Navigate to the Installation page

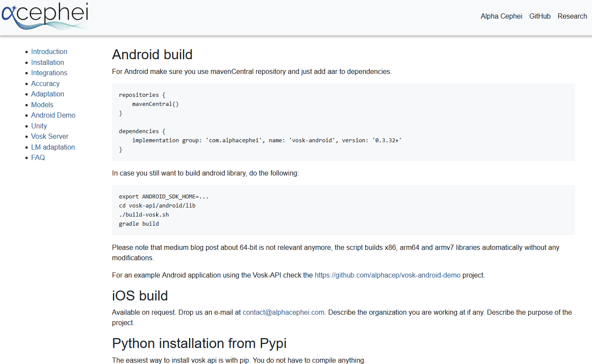[48, 62]
